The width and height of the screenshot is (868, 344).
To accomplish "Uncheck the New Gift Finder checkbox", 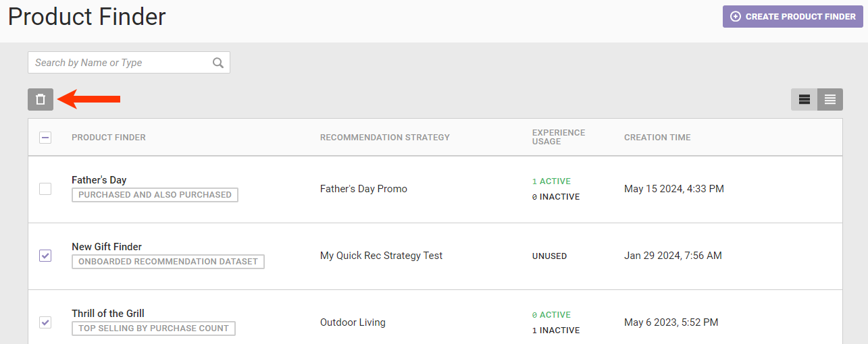I will [x=45, y=256].
